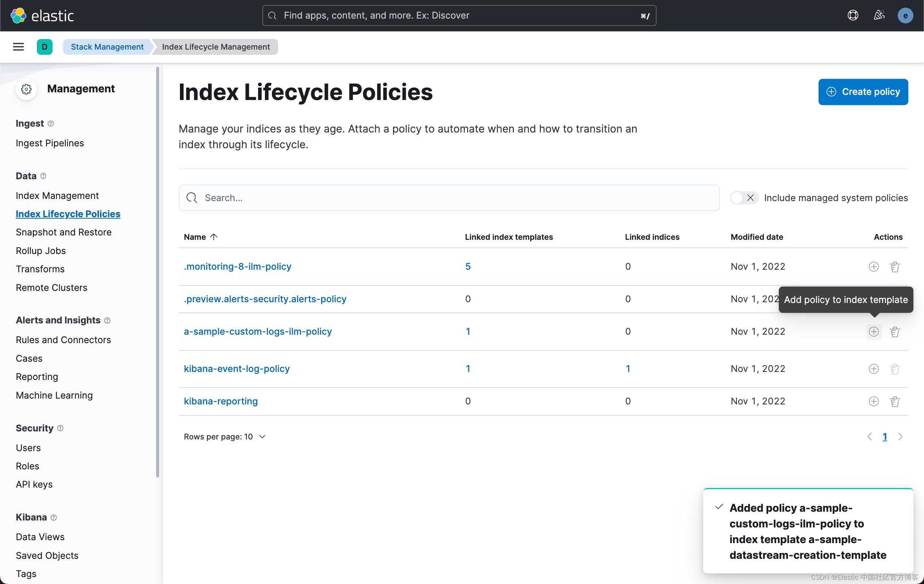Expand Rows per page dropdown
The height and width of the screenshot is (584, 924).
pyautogui.click(x=225, y=437)
